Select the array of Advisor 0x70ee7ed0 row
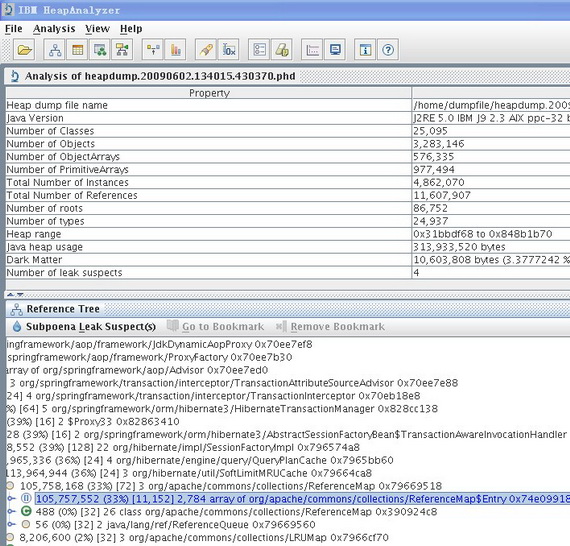The height and width of the screenshot is (546, 570). pos(137,370)
